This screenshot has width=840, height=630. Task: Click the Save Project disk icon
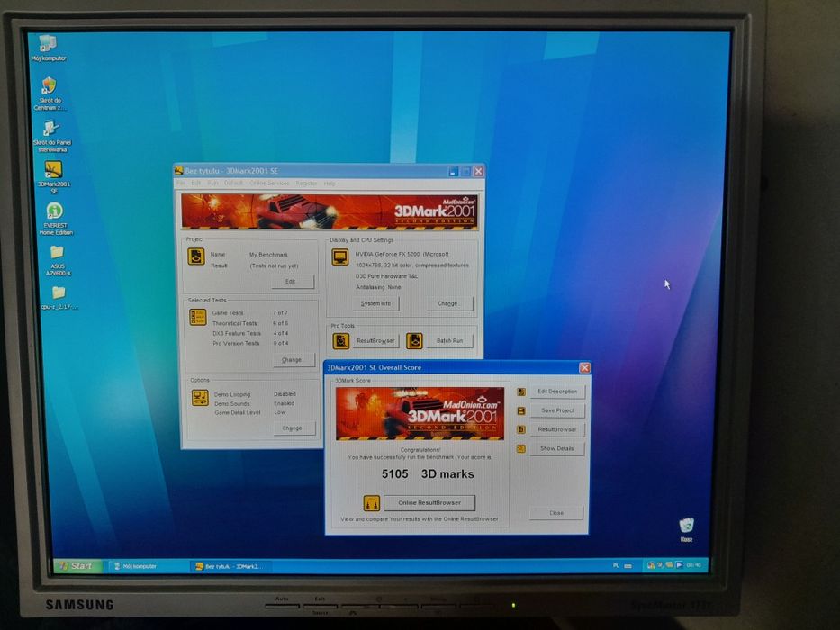[520, 411]
